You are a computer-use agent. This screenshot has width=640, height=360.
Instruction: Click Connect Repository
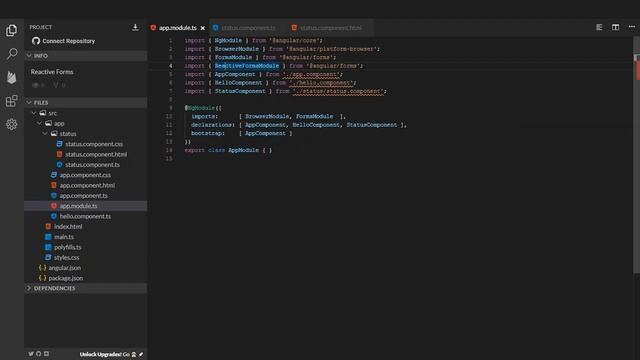click(x=69, y=41)
